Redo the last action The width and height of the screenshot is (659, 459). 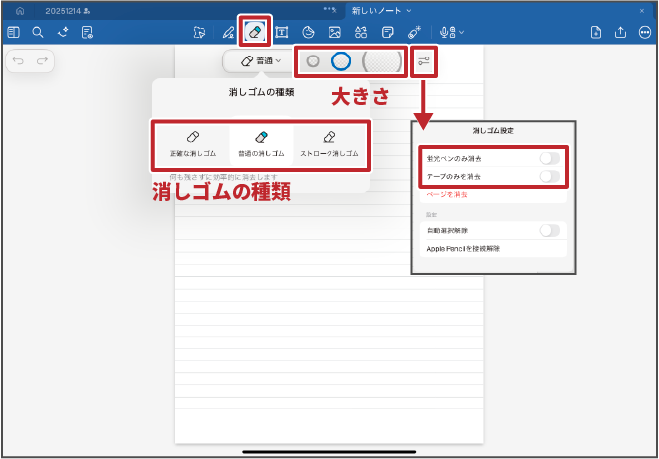coord(42,61)
